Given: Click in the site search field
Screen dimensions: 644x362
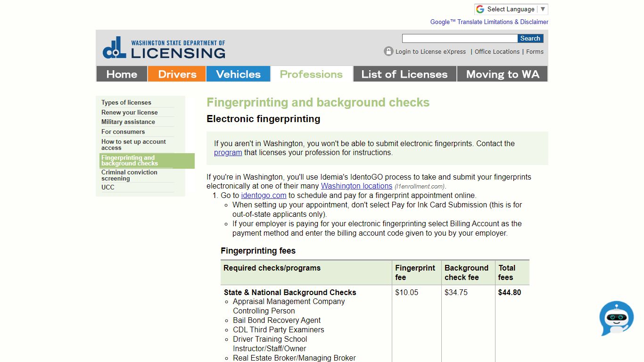Looking at the screenshot, I should 460,39.
